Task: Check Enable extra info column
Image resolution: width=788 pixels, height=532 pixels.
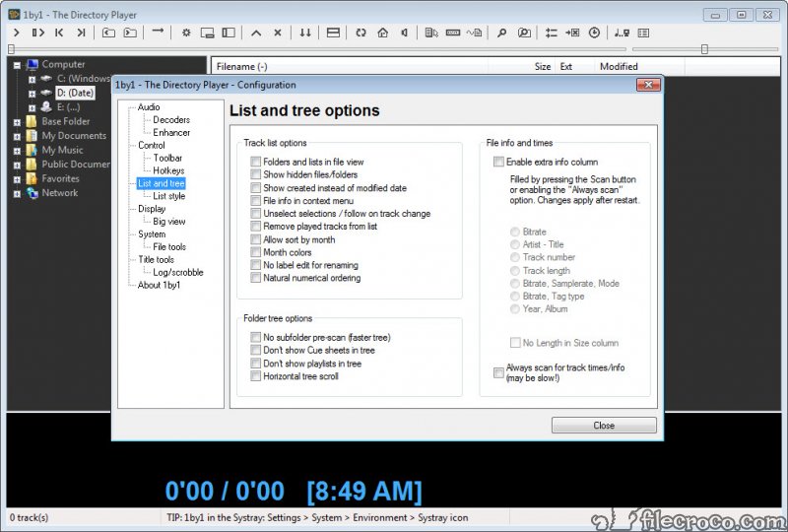Action: pyautogui.click(x=498, y=162)
